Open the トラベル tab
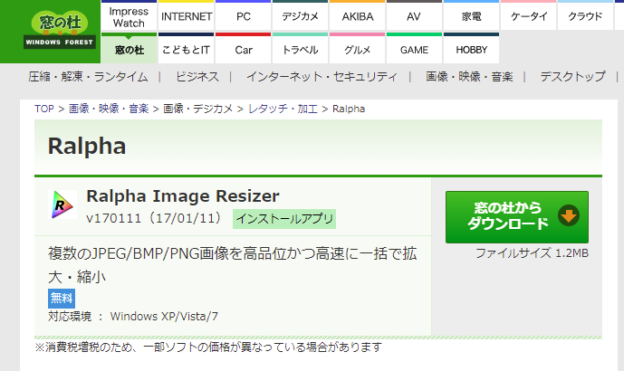Image resolution: width=624 pixels, height=371 pixels. (300, 49)
